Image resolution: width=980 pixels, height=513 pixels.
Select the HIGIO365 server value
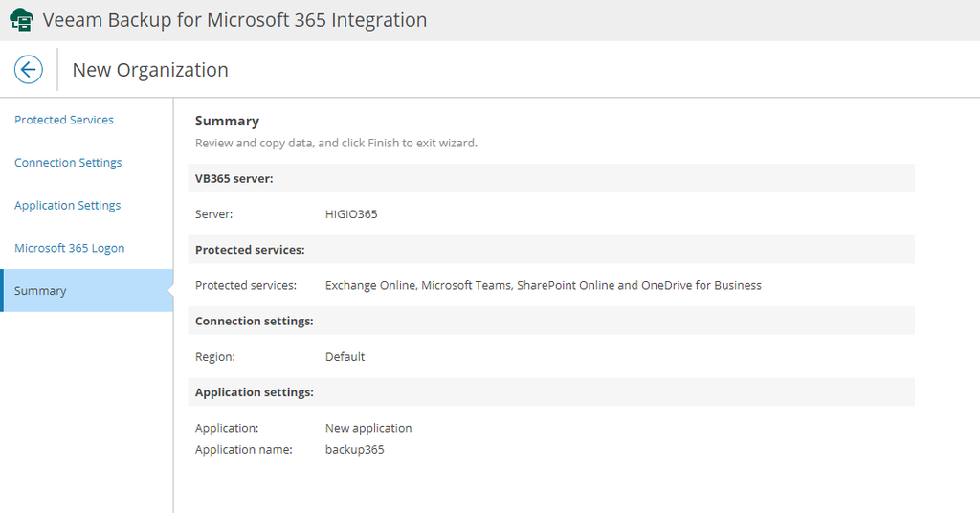click(351, 214)
